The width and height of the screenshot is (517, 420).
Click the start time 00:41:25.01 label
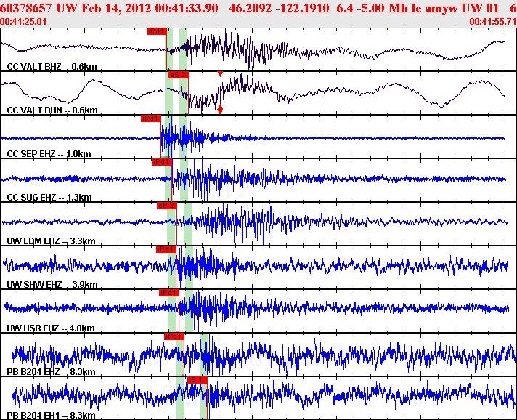click(x=23, y=22)
